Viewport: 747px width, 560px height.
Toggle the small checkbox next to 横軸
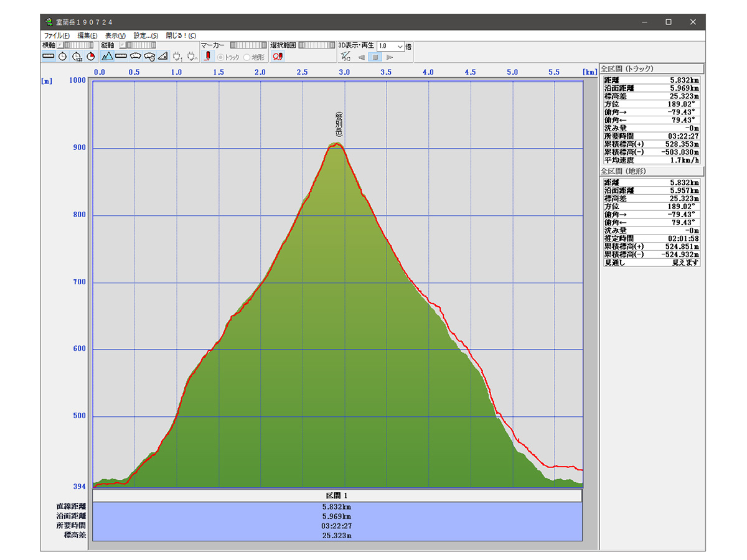[x=60, y=45]
